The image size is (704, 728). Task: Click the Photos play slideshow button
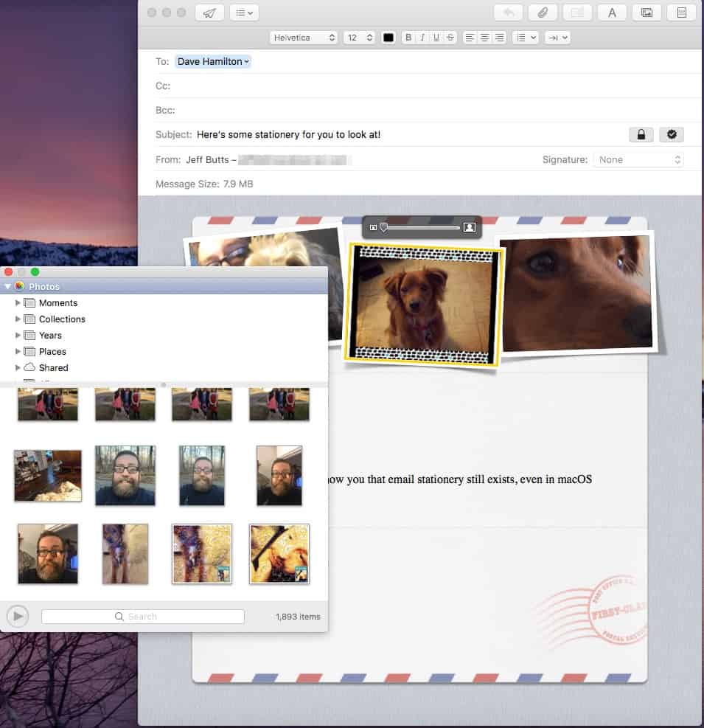click(18, 616)
